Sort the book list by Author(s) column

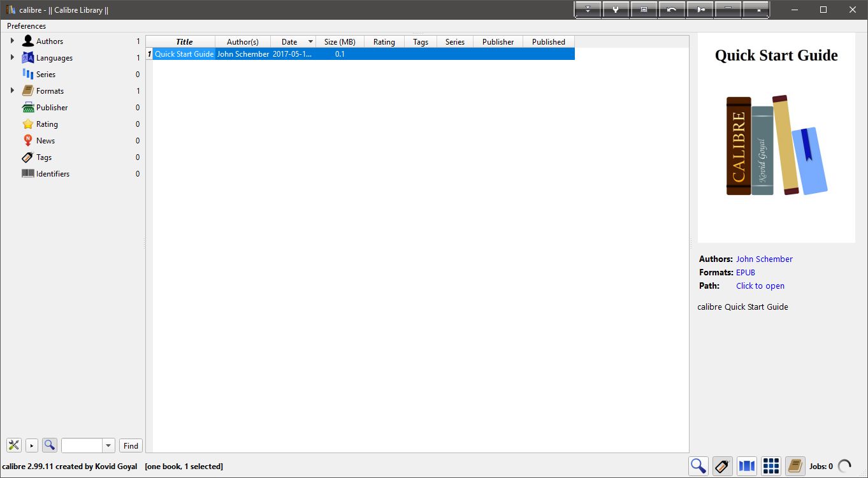click(x=243, y=42)
